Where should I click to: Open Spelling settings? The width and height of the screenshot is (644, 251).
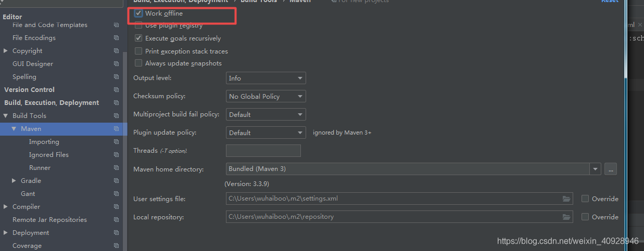(x=24, y=77)
